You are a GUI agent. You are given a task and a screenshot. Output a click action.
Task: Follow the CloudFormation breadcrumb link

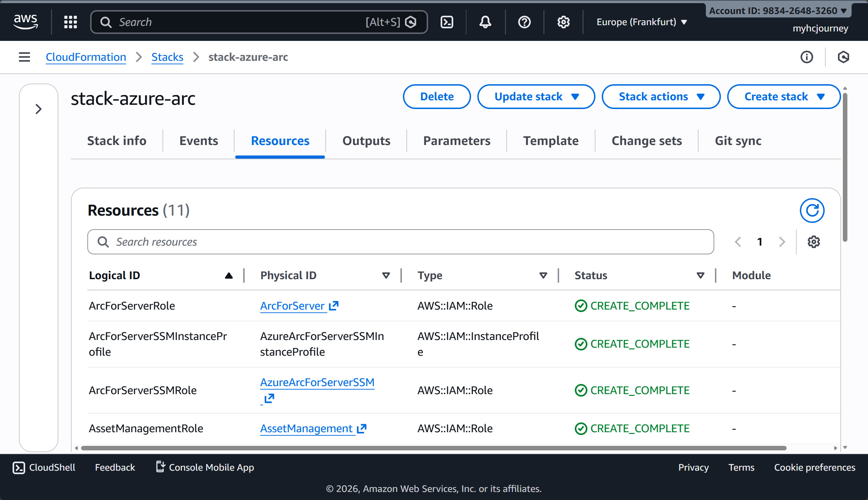[86, 57]
